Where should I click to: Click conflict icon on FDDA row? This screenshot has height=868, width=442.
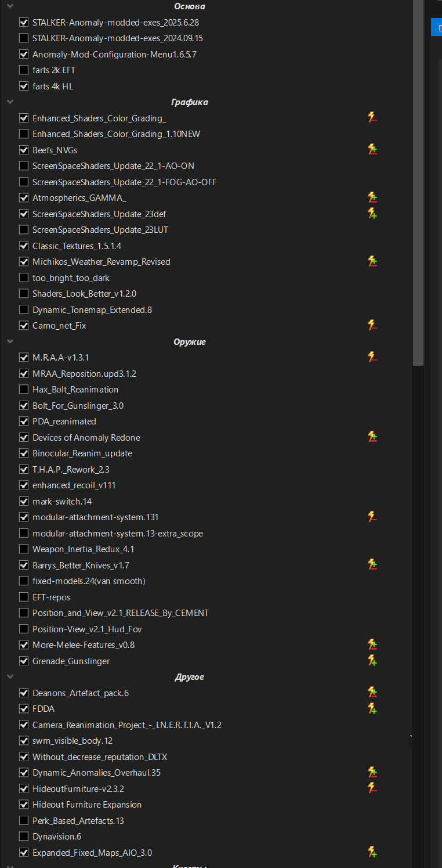point(372,709)
